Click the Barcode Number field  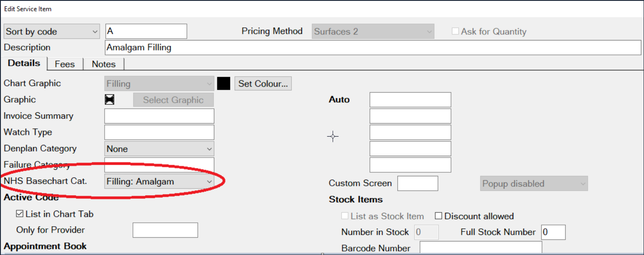coord(479,248)
